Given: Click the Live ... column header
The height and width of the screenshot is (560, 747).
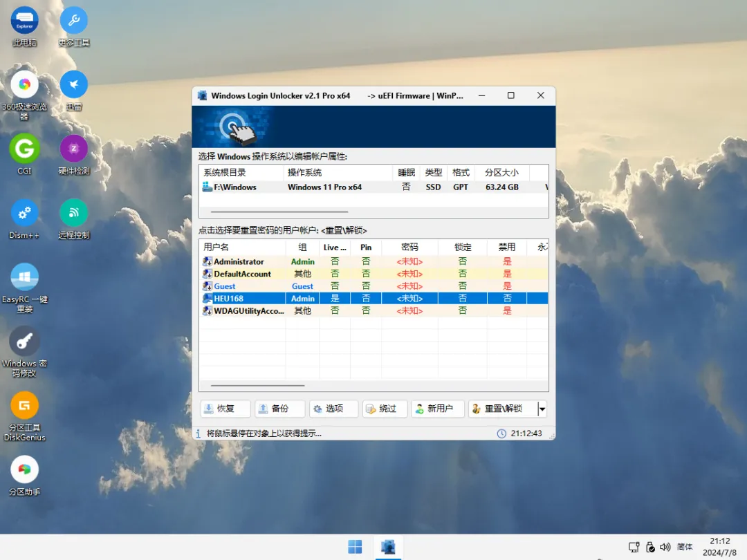Looking at the screenshot, I should pos(335,247).
